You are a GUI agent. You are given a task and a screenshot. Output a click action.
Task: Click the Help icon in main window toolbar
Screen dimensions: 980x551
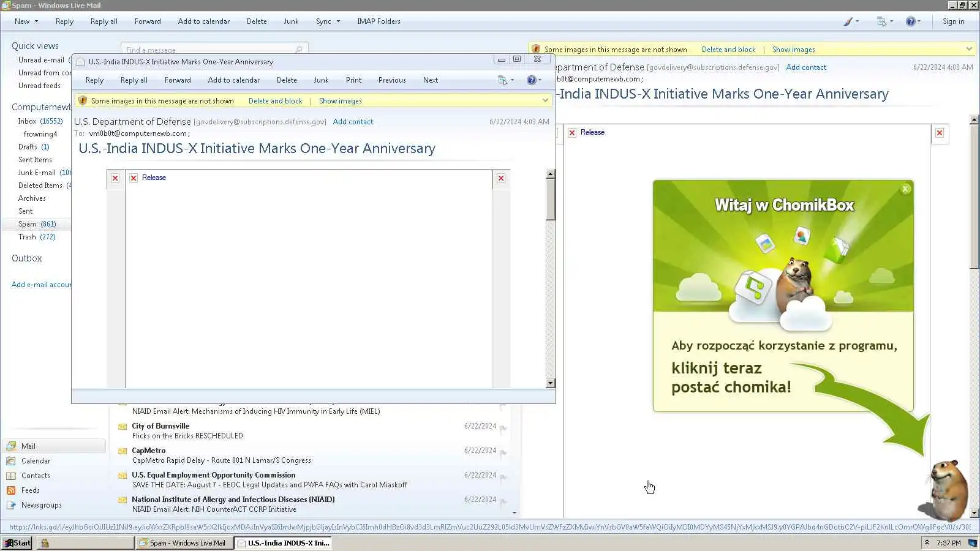point(911,21)
